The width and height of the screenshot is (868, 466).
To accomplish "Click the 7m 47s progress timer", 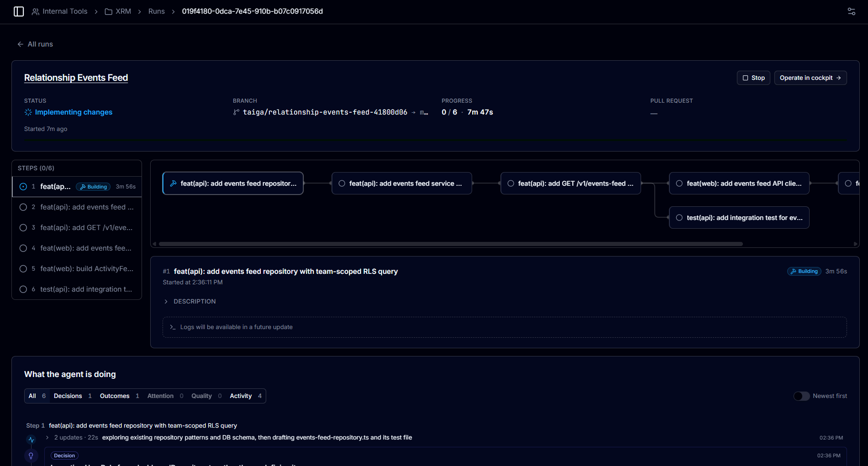I will 480,112.
